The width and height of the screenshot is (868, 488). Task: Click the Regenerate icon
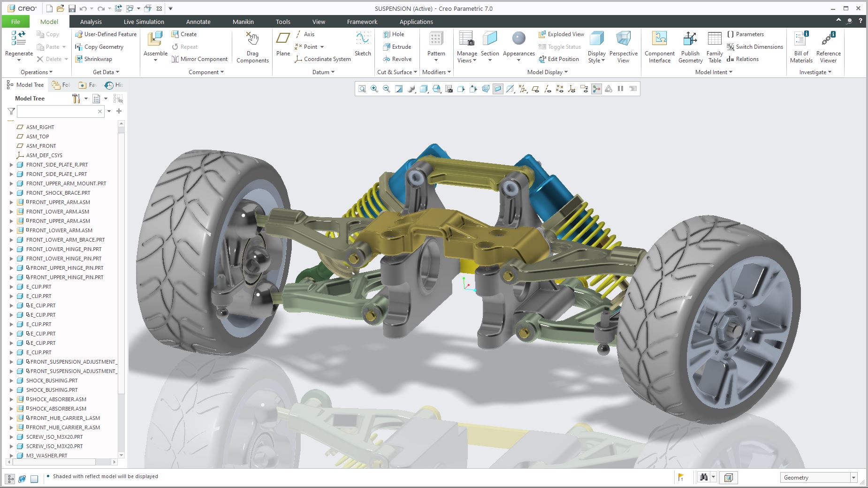[x=19, y=38]
